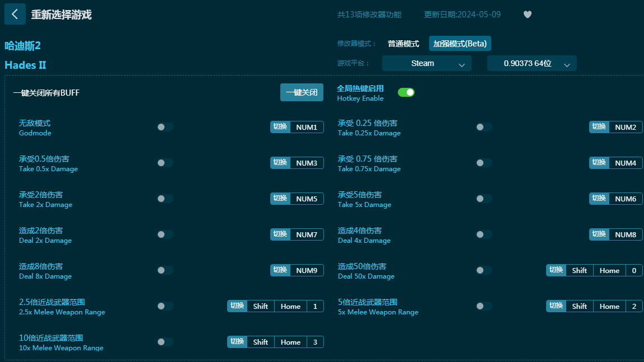Click 切换 for 2.5x Melee Weapon Range
644x362 pixels.
coord(237,305)
